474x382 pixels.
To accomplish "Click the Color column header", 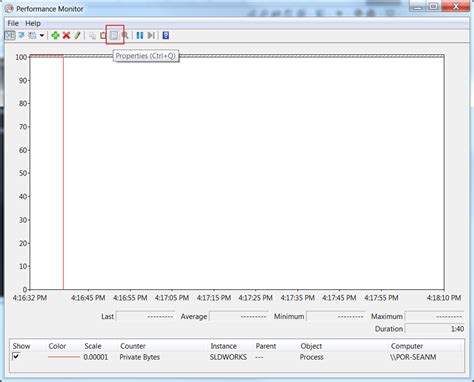I will point(57,346).
